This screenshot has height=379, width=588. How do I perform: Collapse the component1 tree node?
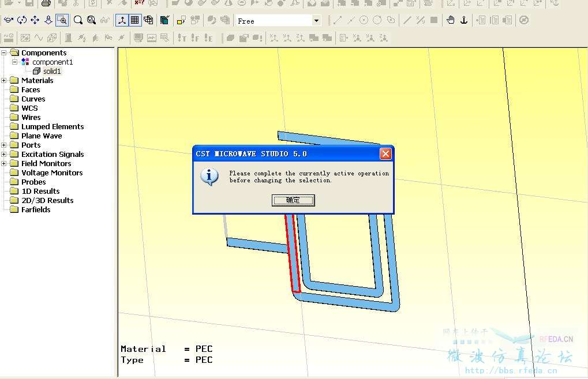coord(14,62)
